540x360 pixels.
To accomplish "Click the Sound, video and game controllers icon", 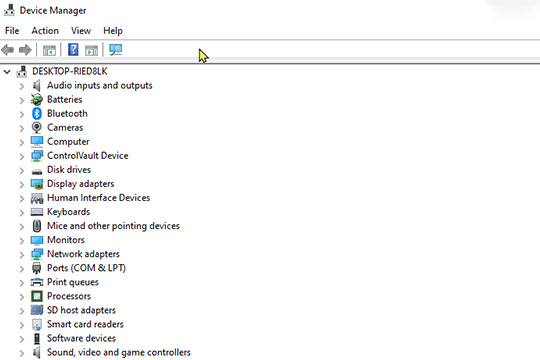I will pyautogui.click(x=37, y=352).
